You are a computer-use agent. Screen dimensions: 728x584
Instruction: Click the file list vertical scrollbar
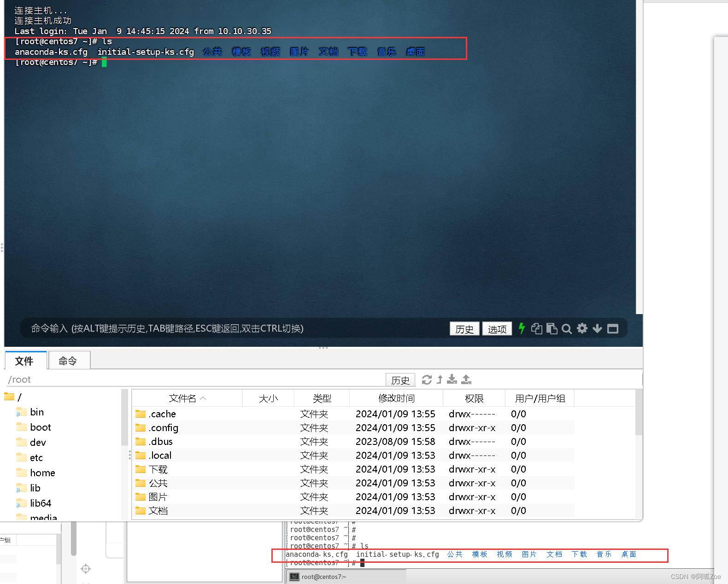[x=639, y=412]
